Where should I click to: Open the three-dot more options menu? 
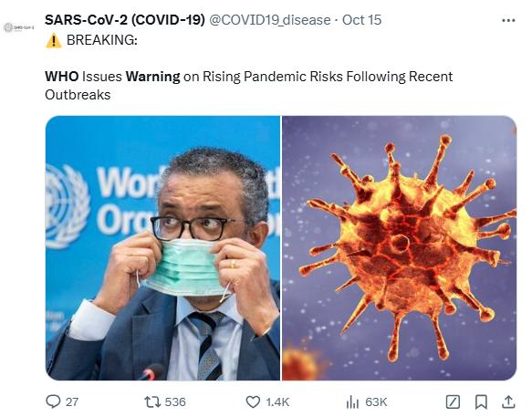pos(508,21)
